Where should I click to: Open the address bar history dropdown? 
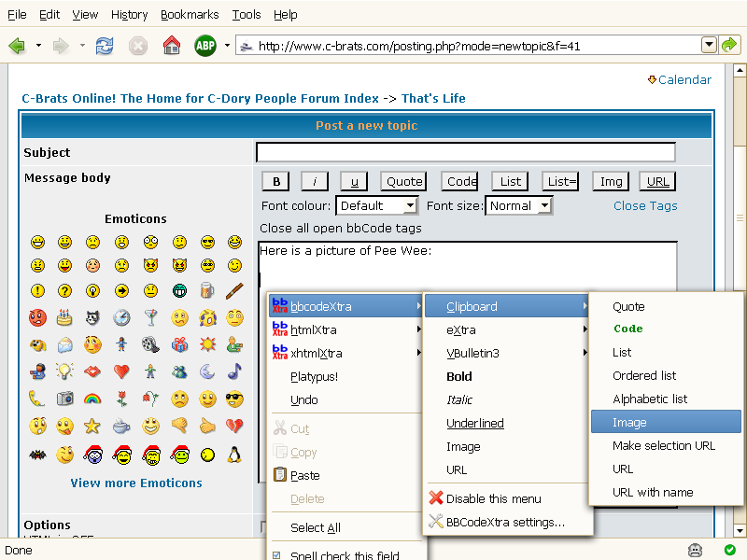click(709, 45)
